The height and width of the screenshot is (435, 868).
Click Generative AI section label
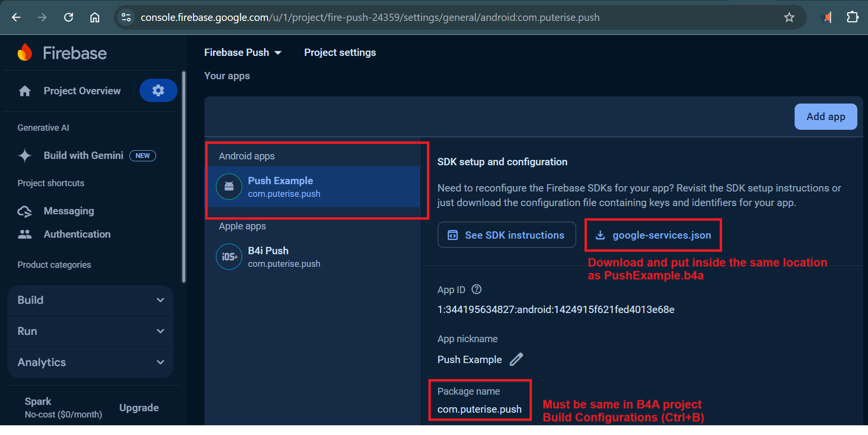coord(43,128)
